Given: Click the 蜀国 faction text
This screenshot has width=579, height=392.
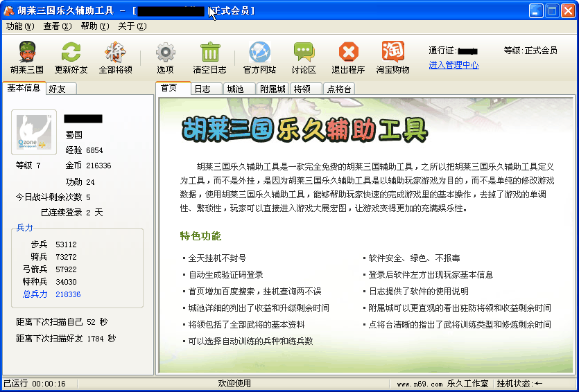Looking at the screenshot, I should (74, 134).
